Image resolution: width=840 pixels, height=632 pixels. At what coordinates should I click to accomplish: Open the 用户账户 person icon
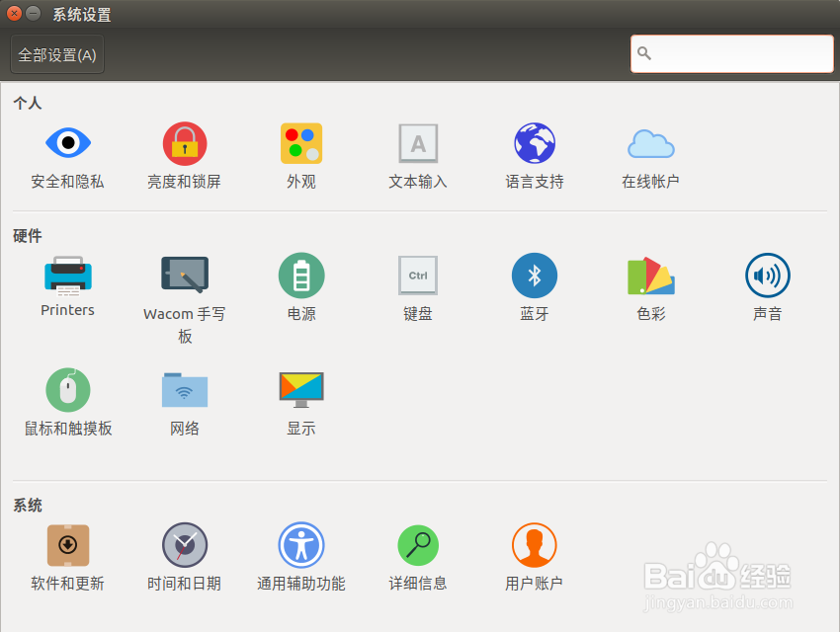[535, 545]
